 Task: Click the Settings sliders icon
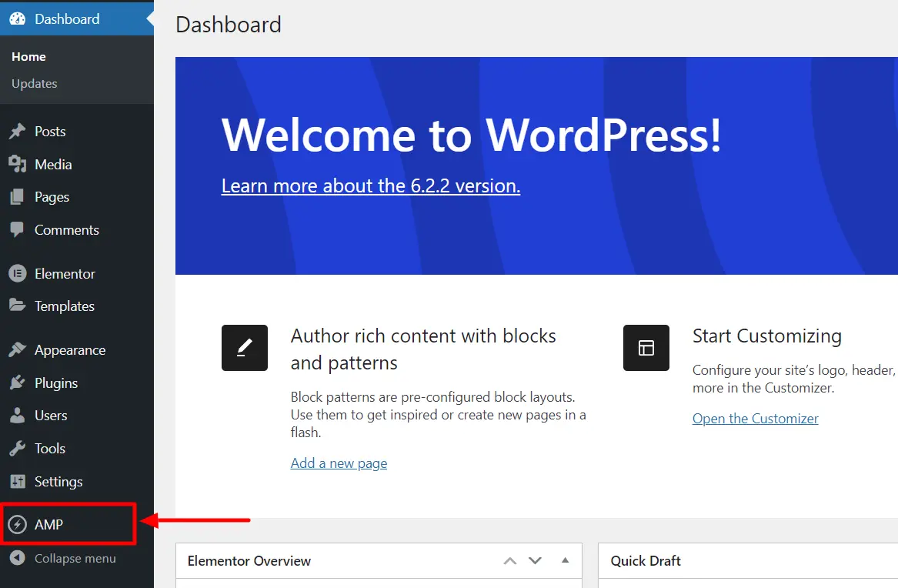(18, 482)
